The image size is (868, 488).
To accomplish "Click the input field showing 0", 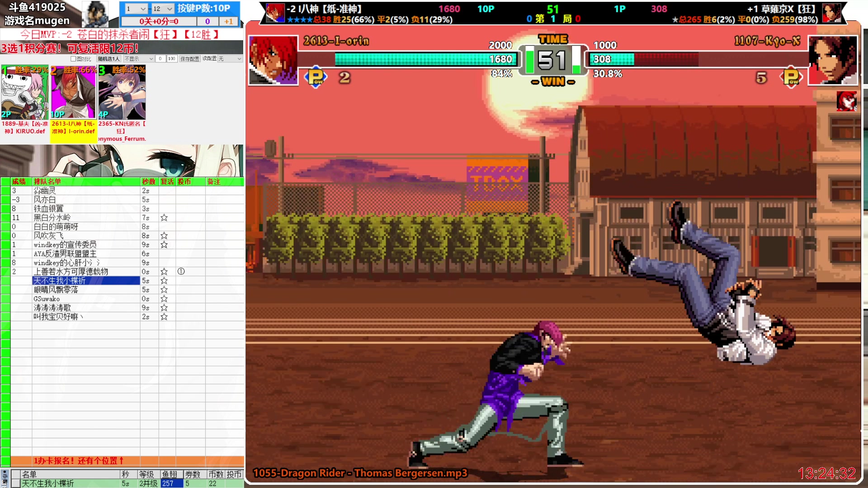I will (160, 59).
